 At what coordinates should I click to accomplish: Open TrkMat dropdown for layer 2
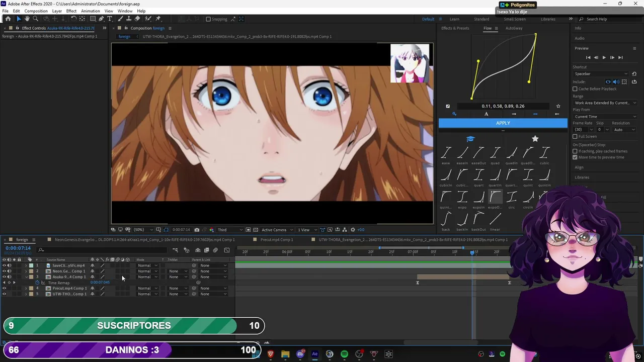point(178,271)
